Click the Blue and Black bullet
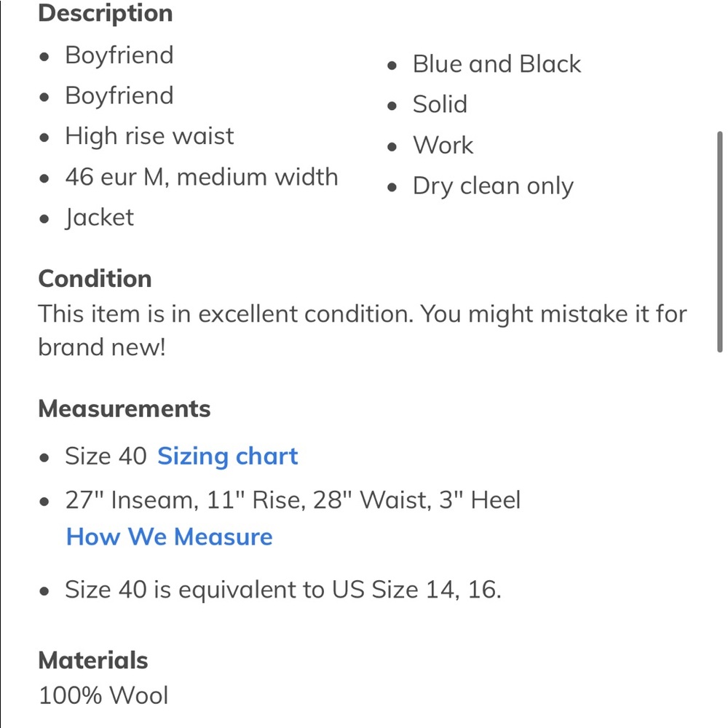This screenshot has width=728, height=728. [496, 64]
